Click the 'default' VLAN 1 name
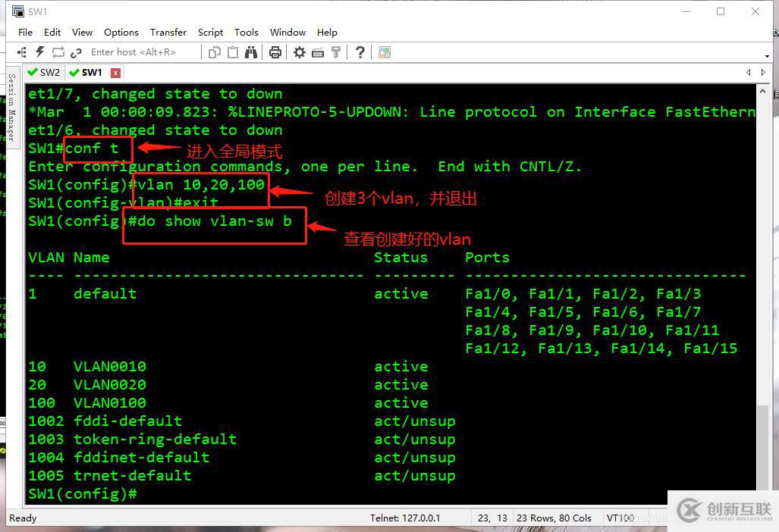 click(x=105, y=294)
